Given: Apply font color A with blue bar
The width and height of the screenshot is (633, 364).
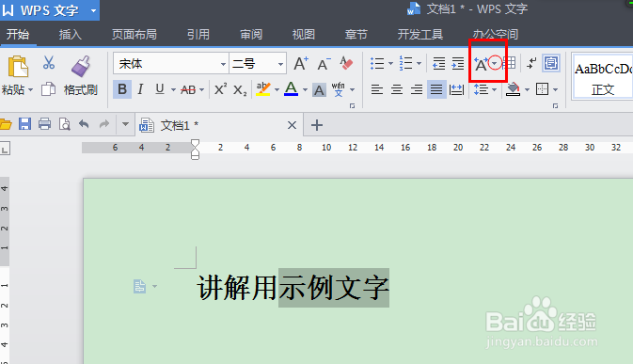Looking at the screenshot, I should (291, 89).
